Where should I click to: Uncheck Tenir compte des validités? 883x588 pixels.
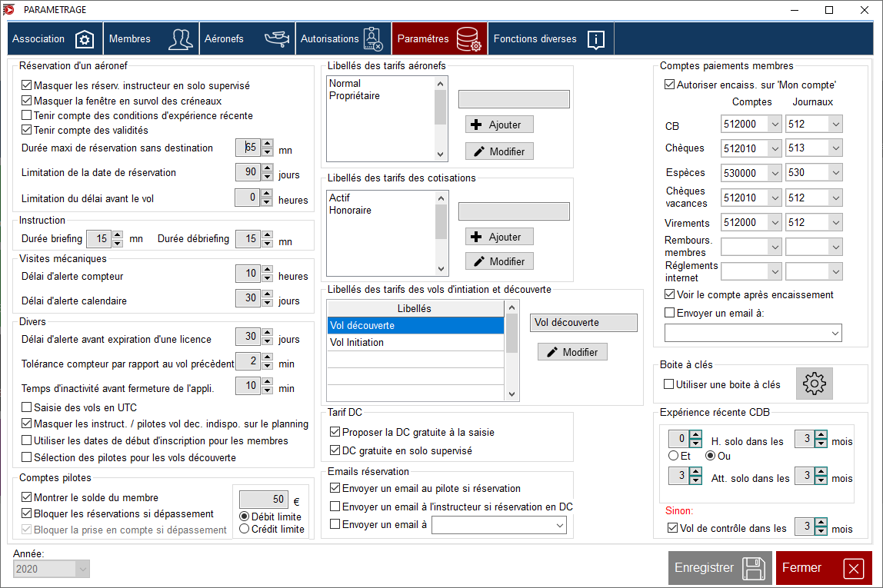point(26,130)
